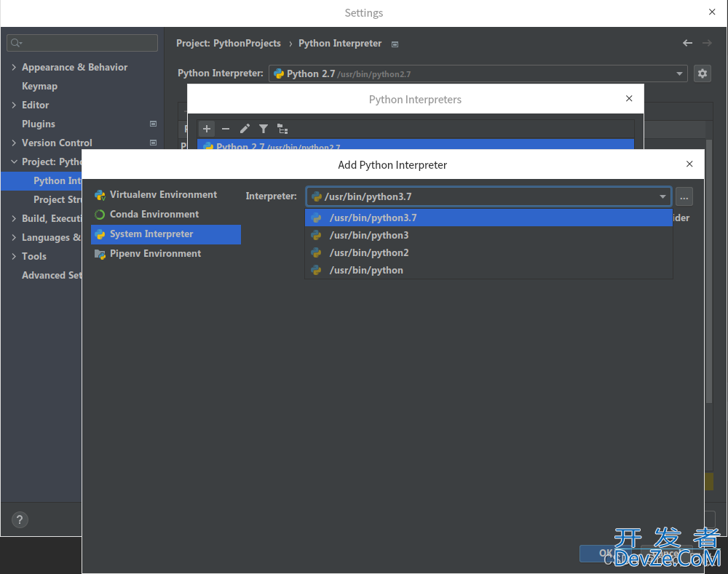Screen dimensions: 728x574
Task: Expand Appearance & Behavior in Settings
Action: click(14, 67)
